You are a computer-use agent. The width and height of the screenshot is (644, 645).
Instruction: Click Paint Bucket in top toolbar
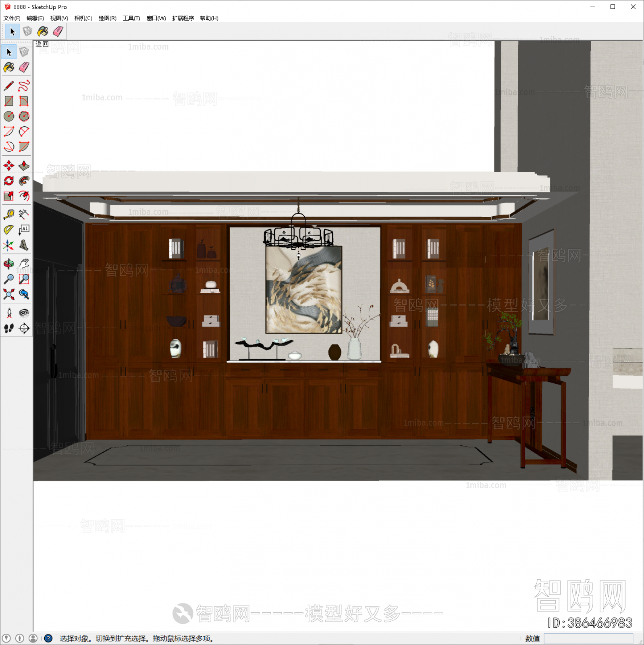[43, 31]
